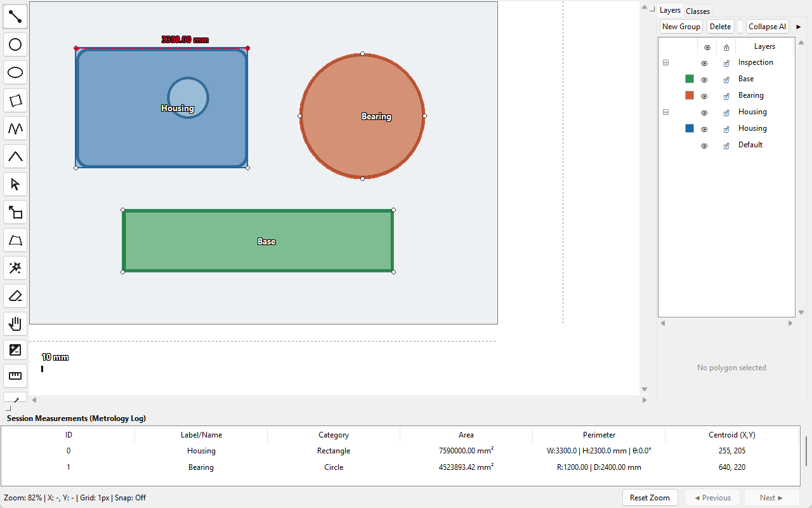
Task: Click the Category column header
Action: [x=334, y=435]
